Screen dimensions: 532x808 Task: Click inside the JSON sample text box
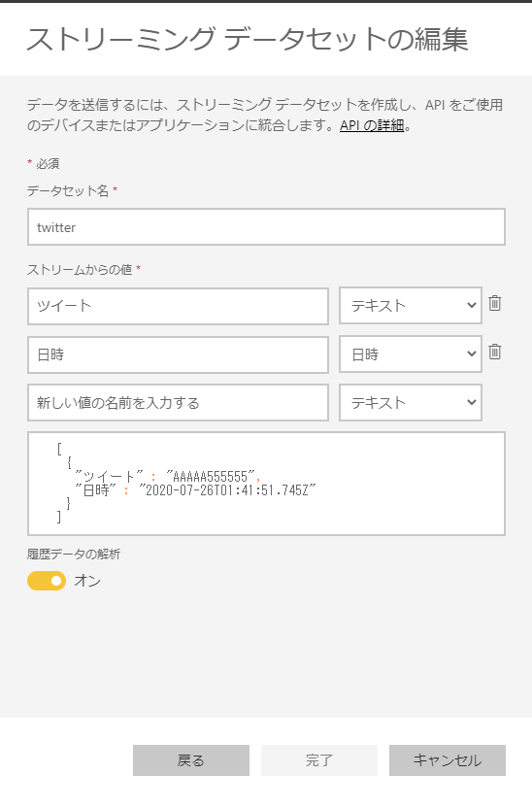click(x=266, y=484)
